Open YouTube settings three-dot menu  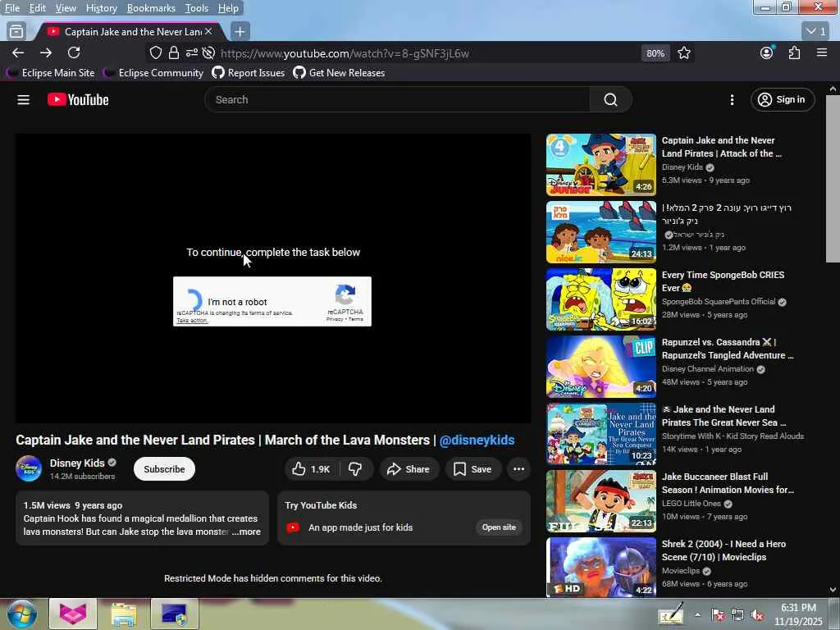[732, 99]
